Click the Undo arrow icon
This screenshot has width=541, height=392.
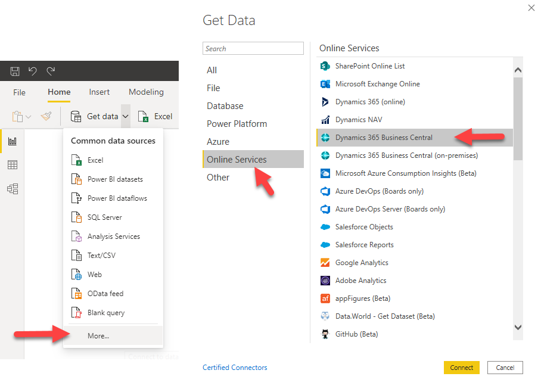tap(33, 71)
